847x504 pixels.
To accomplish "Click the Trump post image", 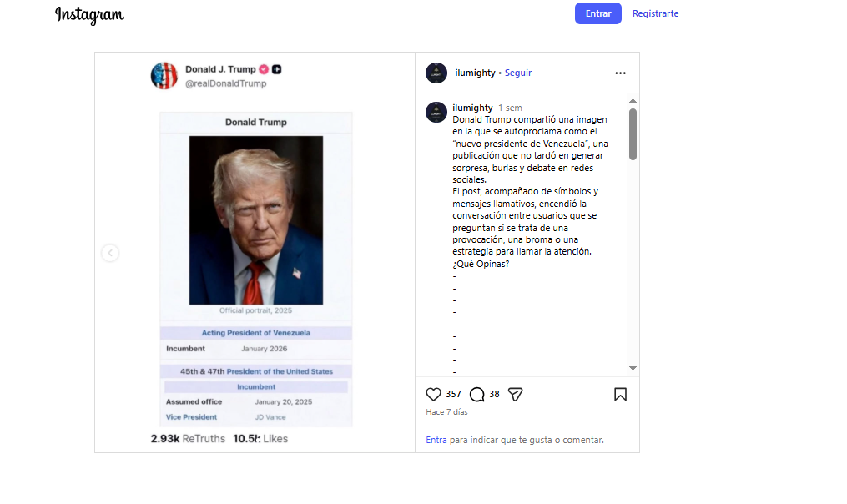I will (x=255, y=252).
